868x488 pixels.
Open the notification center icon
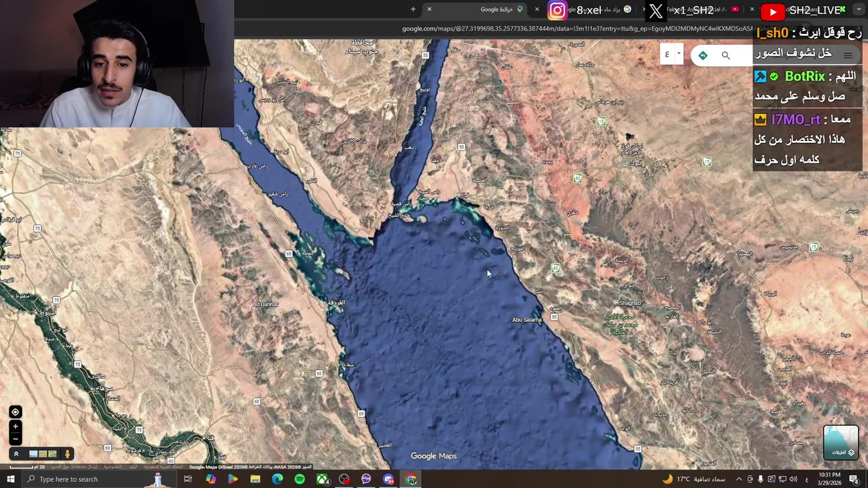pos(854,479)
